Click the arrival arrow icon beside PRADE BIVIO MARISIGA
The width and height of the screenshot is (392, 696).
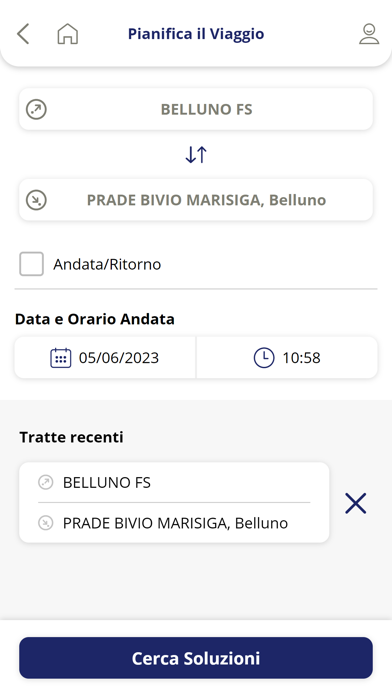pos(36,200)
